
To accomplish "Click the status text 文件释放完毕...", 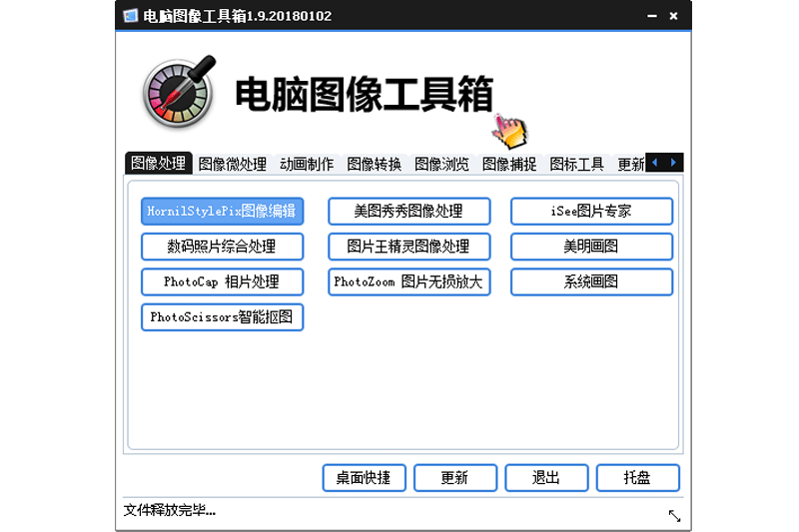I will pyautogui.click(x=169, y=510).
